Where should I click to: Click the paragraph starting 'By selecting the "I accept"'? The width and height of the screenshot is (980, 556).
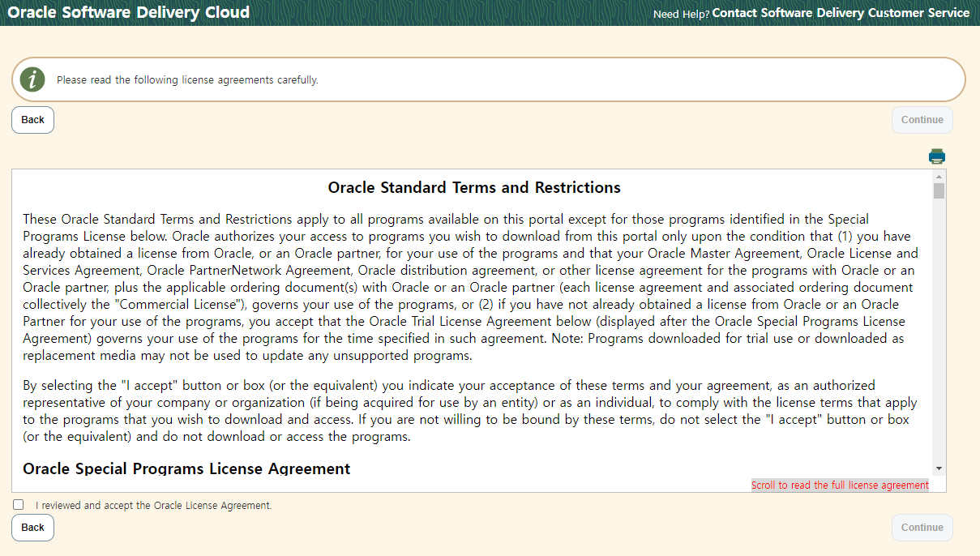click(x=470, y=411)
